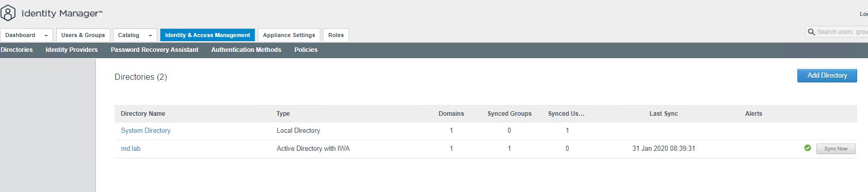Click the Local Directory type cell
This screenshot has width=868, height=192.
[x=298, y=131]
